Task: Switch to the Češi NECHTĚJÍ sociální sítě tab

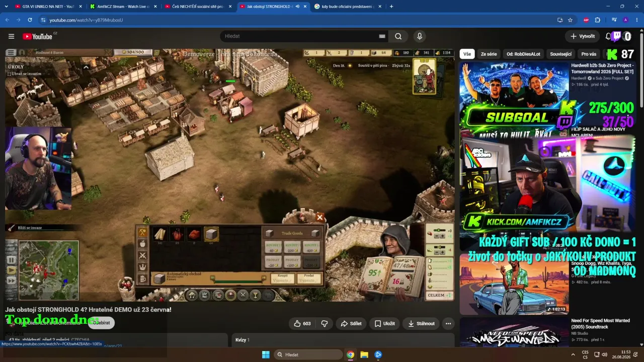Action: 197,7
